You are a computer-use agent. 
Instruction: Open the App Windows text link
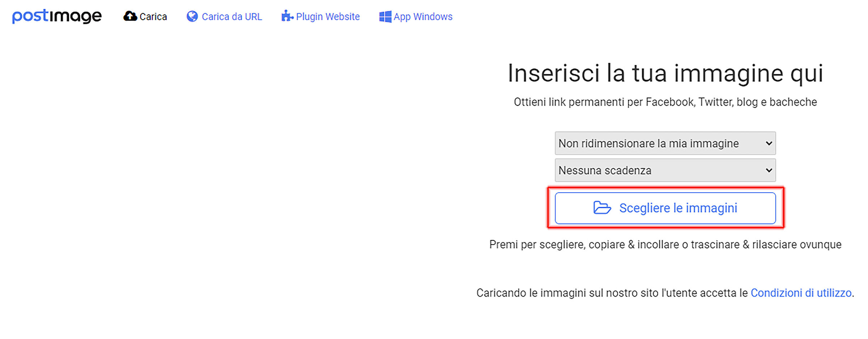coord(423,17)
